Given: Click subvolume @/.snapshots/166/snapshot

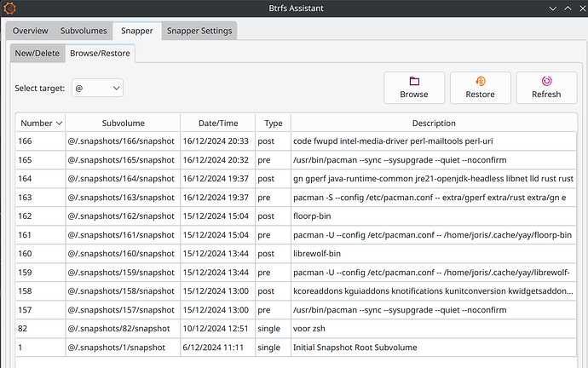Looking at the screenshot, I should 121,141.
